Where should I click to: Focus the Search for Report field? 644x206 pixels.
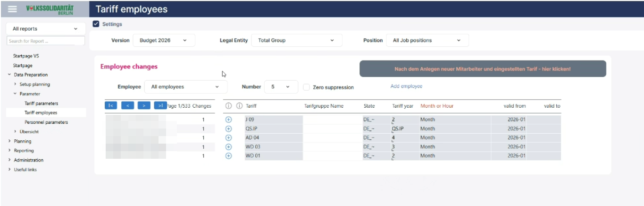click(x=46, y=41)
